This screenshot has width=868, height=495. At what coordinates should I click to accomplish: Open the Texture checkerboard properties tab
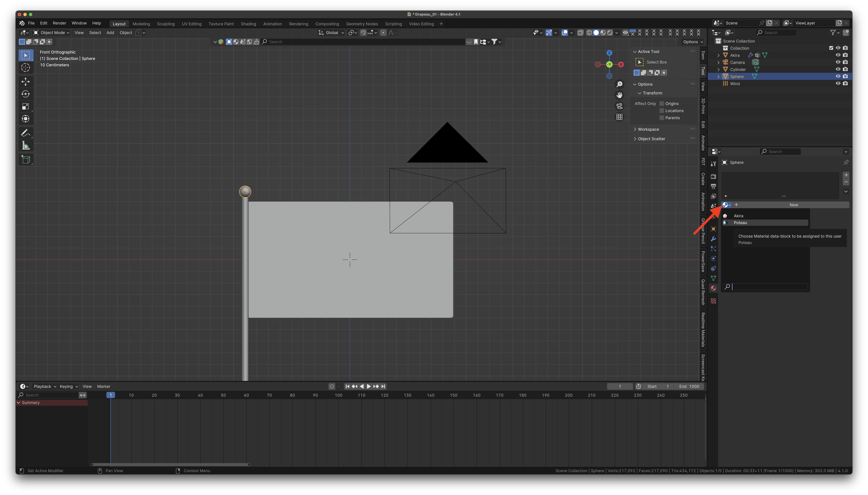pos(713,301)
